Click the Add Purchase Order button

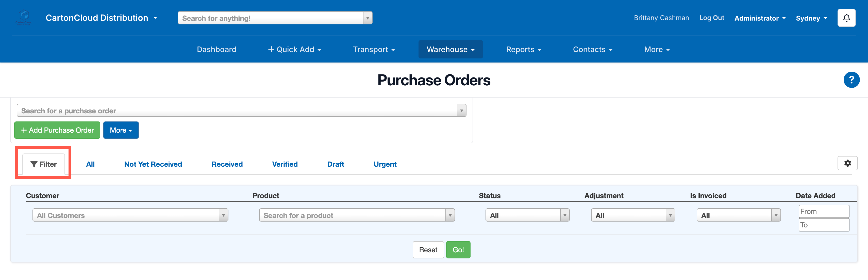57,130
